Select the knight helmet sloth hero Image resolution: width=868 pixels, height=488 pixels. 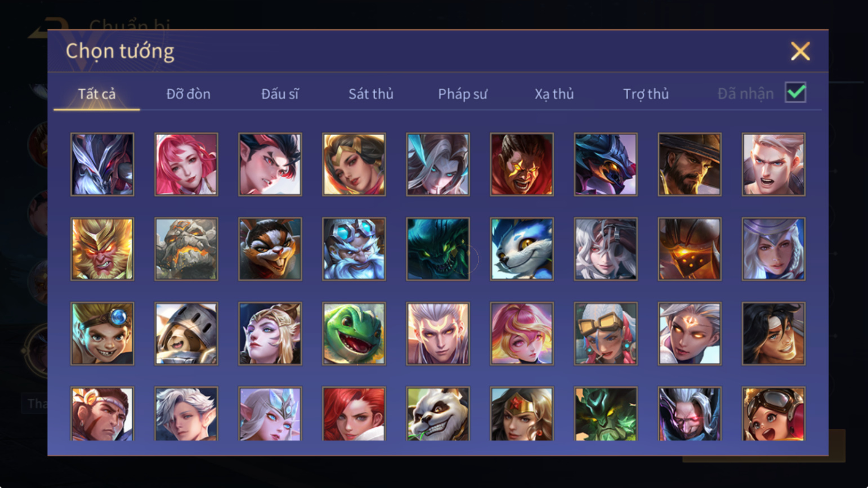pyautogui.click(x=186, y=333)
